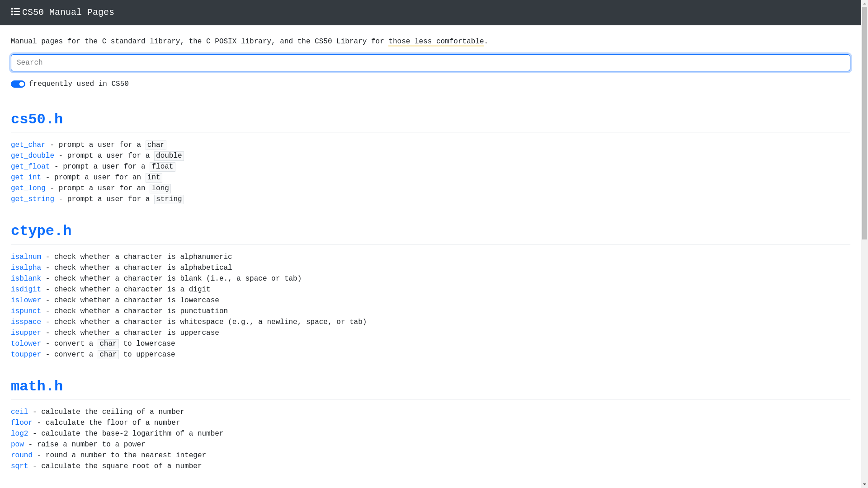The image size is (868, 488).
Task: Open the get_int manual page
Action: (x=26, y=178)
